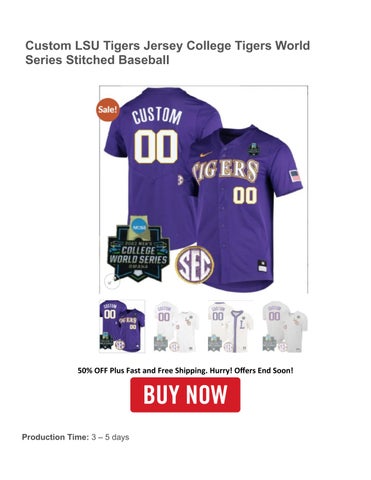This screenshot has width=371, height=480.
Task: Click the TIGERS wordmark on jersey front
Action: coord(226,171)
